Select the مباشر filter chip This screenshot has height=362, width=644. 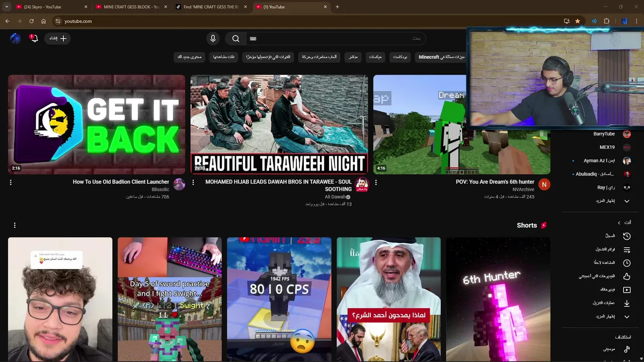(x=353, y=57)
